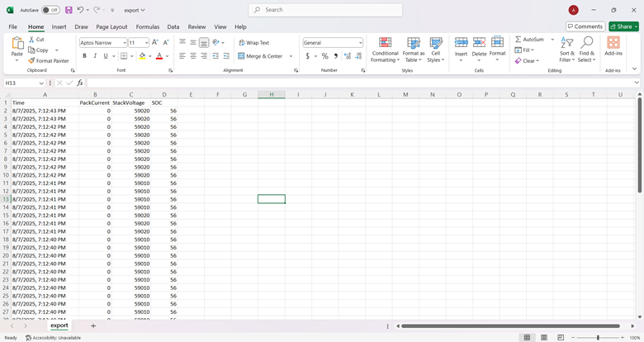Open the Add-ins gallery
This screenshot has width=644, height=342.
click(613, 46)
